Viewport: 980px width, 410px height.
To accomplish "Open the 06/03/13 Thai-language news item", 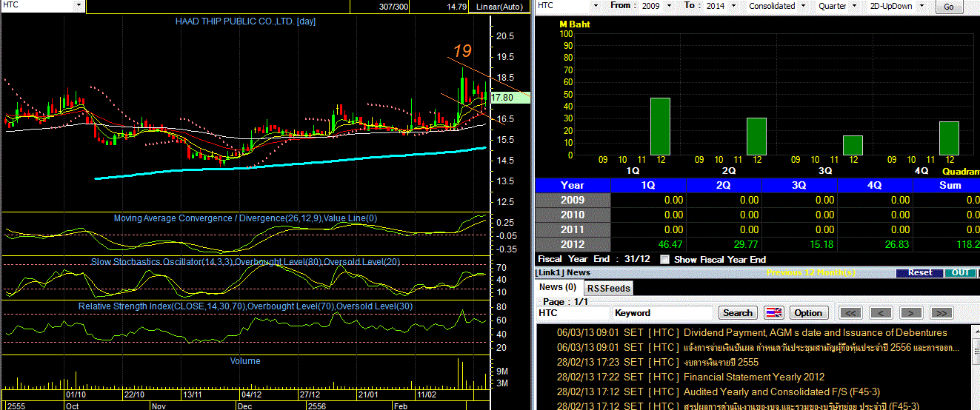I will (x=821, y=347).
